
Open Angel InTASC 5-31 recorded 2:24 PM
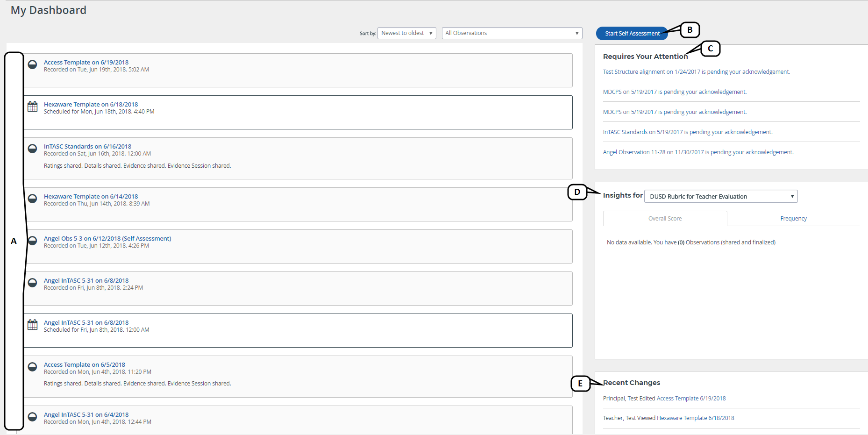pos(86,281)
